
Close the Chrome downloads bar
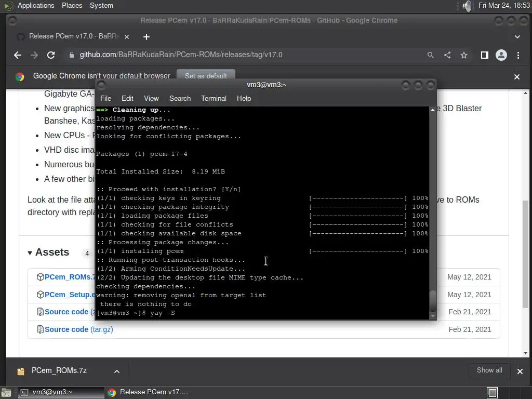pos(520,371)
